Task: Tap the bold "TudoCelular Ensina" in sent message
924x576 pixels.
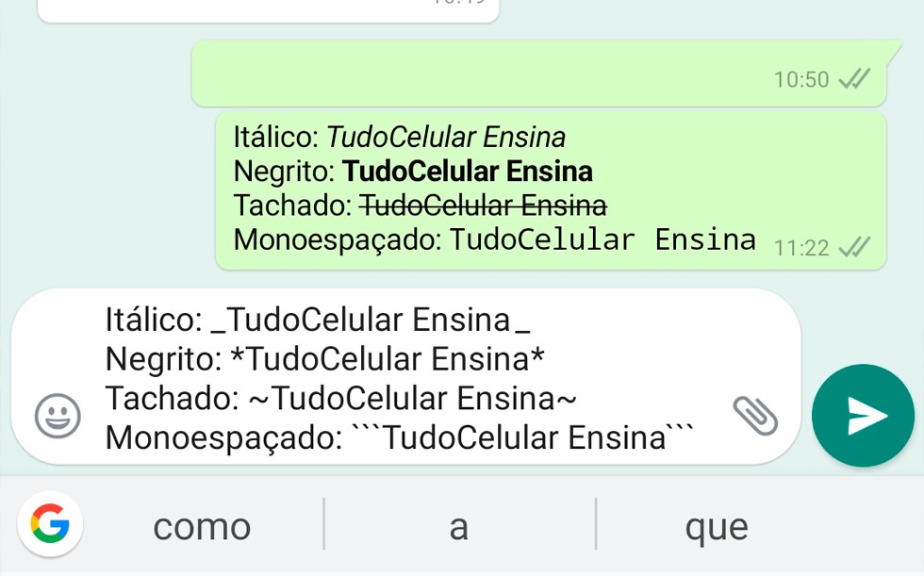Action: [468, 172]
